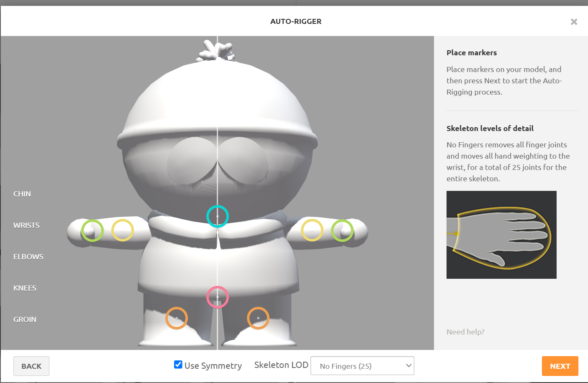Click the ELBOWS label in marker list

pos(28,257)
